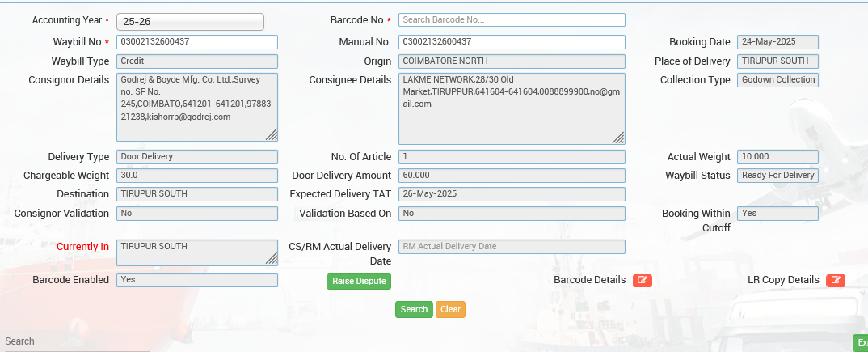The width and height of the screenshot is (868, 352).
Task: Grab the Consignee Details resize handle
Action: (x=619, y=138)
